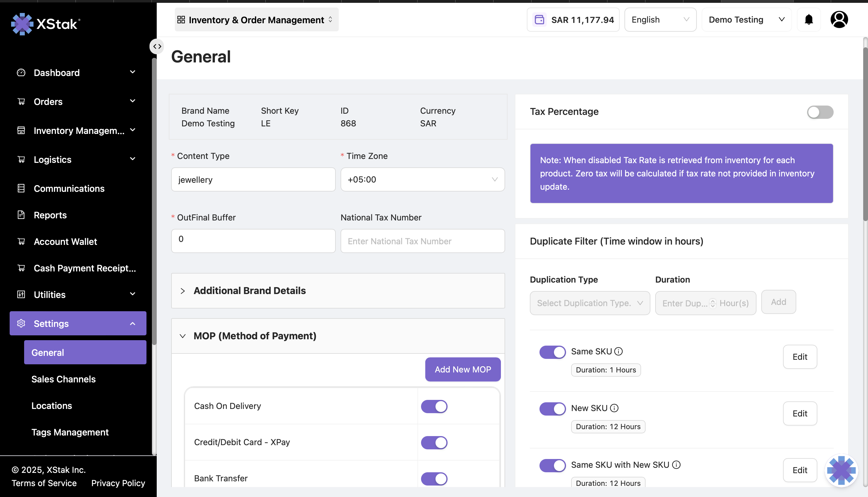Click the sidebar collapse arrows icon
Screen dimensions: 868x497
pos(157,46)
